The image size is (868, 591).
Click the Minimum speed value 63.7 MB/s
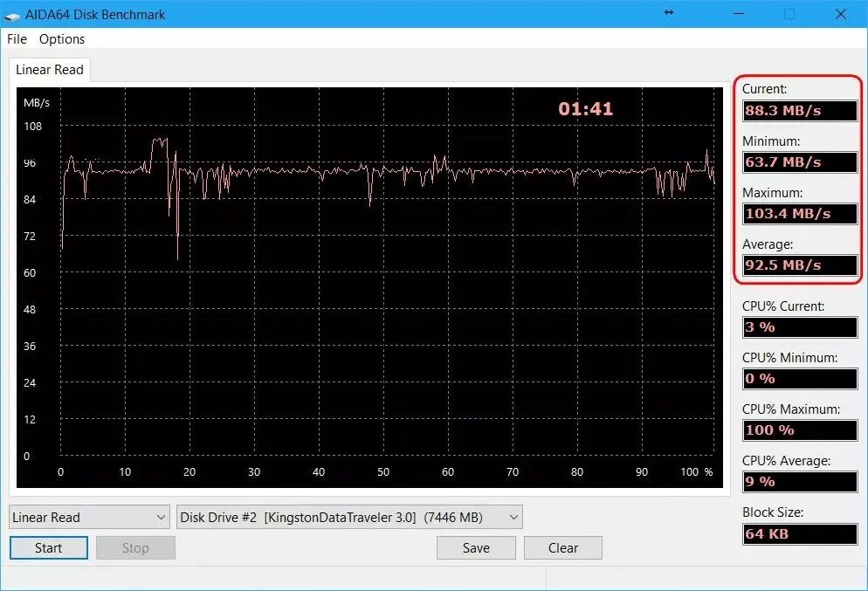(800, 162)
